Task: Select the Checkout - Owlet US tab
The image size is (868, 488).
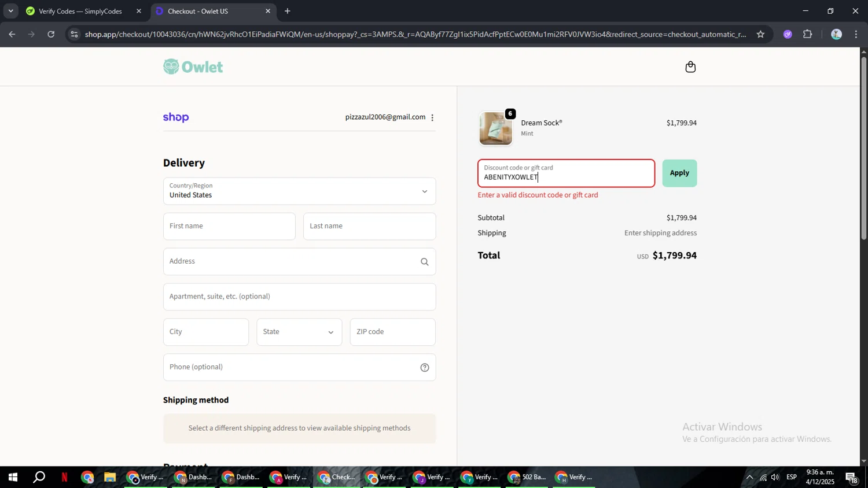Action: click(214, 11)
